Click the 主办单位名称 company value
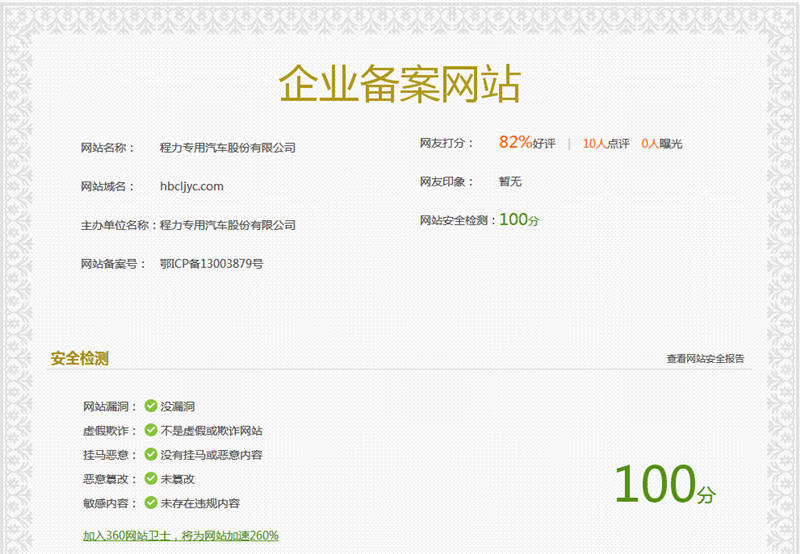 click(x=227, y=225)
